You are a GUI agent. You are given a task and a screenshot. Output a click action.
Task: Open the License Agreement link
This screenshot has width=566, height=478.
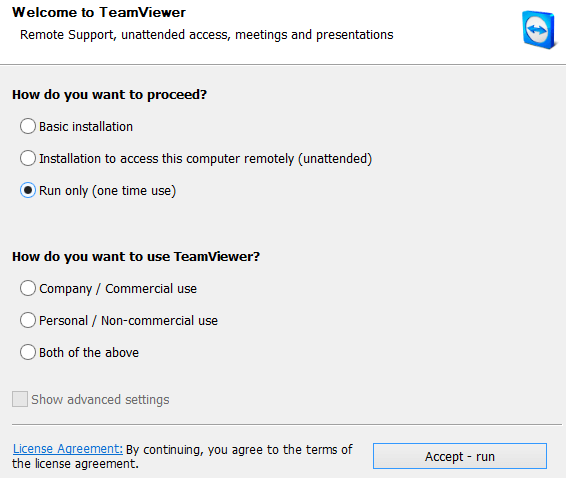click(68, 449)
